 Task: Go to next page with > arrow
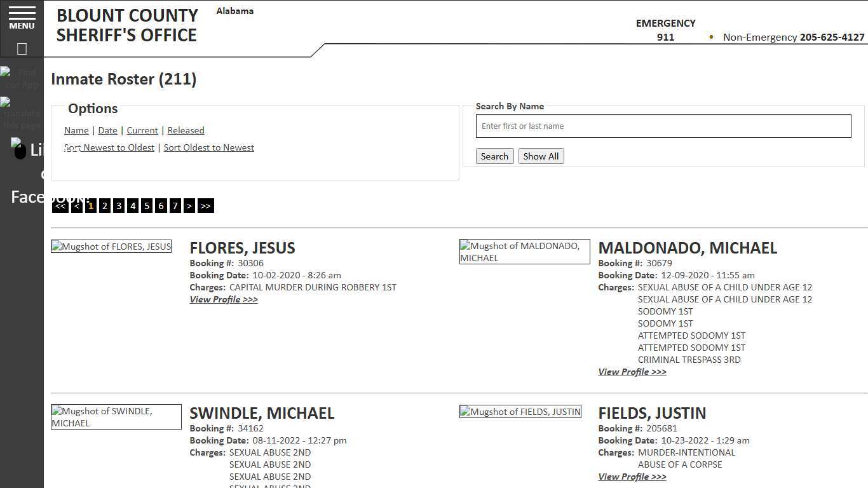pos(189,205)
